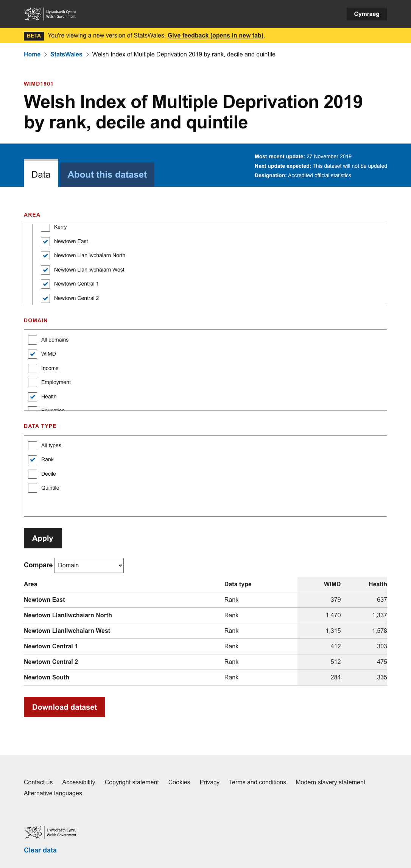Open Contact us footer link
411x868 pixels.
pyautogui.click(x=38, y=782)
